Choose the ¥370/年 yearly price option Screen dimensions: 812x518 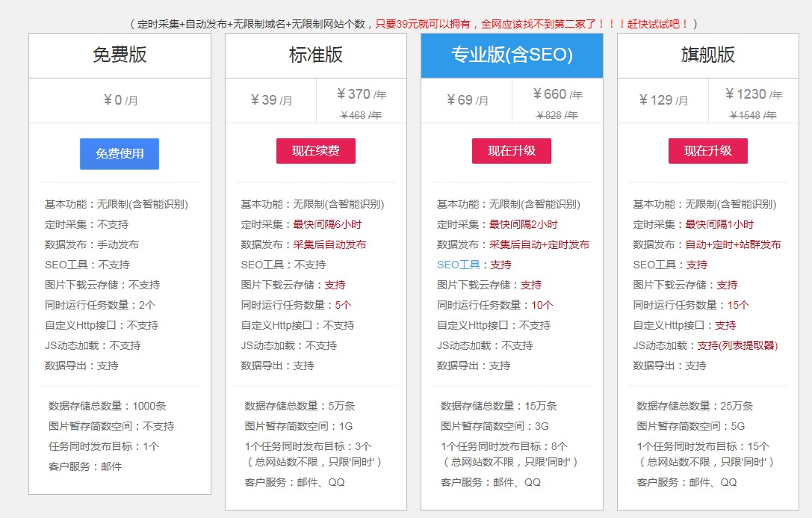click(x=362, y=94)
